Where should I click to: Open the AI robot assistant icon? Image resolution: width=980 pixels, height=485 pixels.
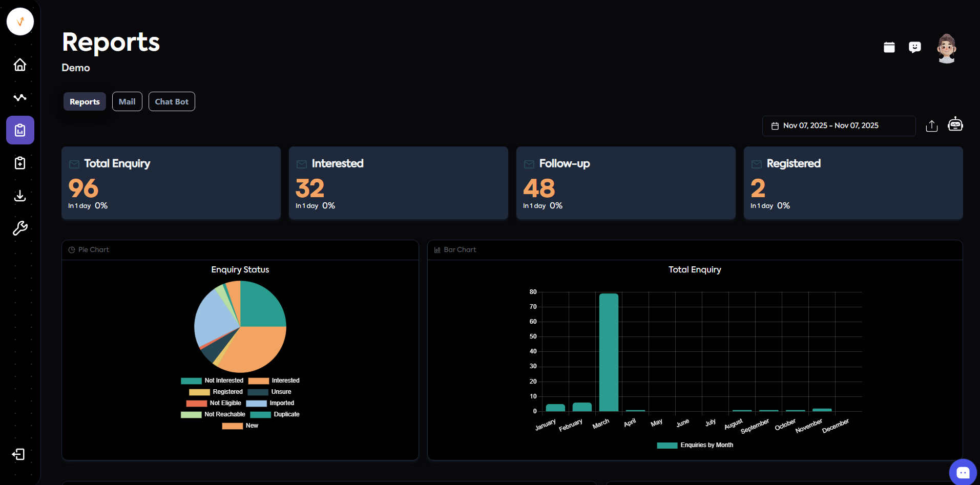955,124
